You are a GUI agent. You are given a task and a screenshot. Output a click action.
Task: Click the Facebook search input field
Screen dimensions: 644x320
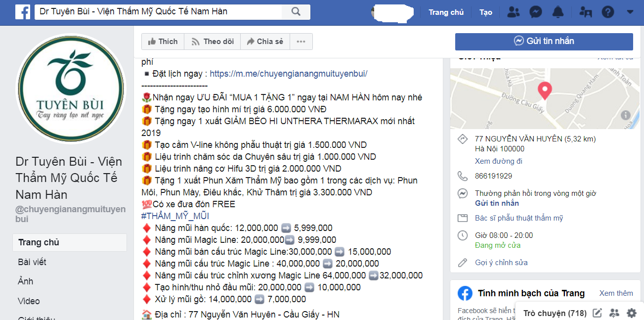click(158, 12)
